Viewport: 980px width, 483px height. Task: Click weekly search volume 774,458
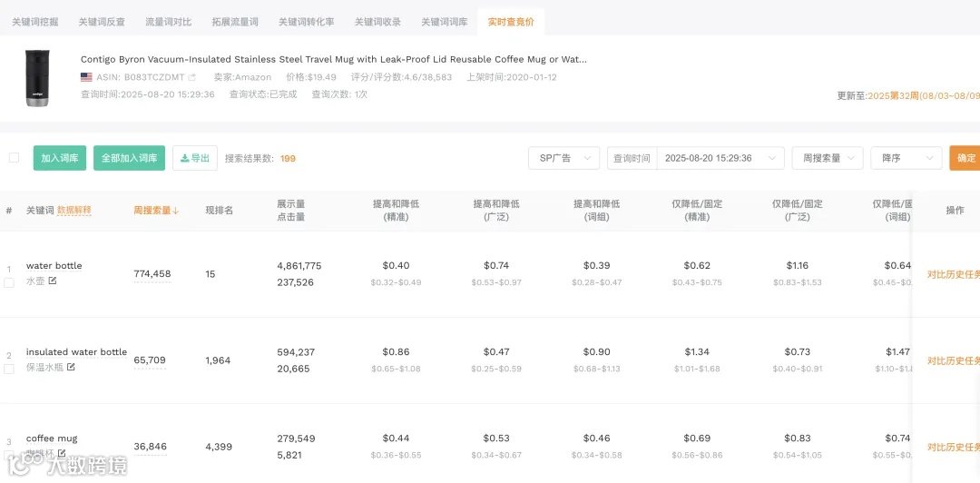(x=152, y=274)
